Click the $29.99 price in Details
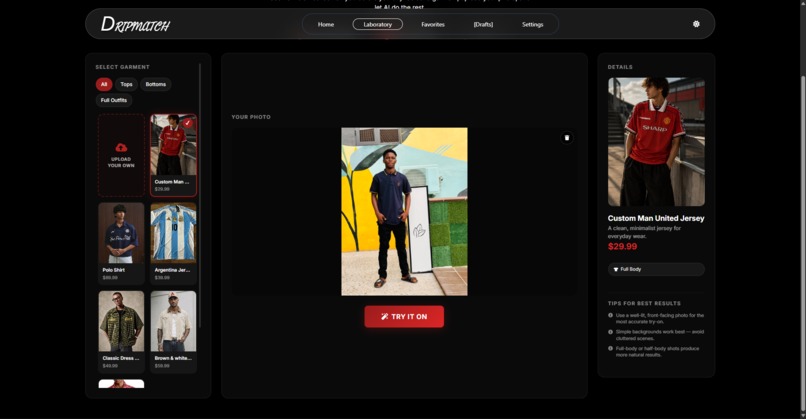Screen dimensions: 806x419 622,246
